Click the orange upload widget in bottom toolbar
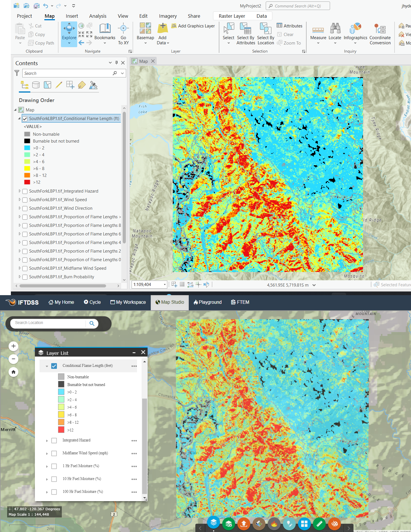 [x=244, y=524]
